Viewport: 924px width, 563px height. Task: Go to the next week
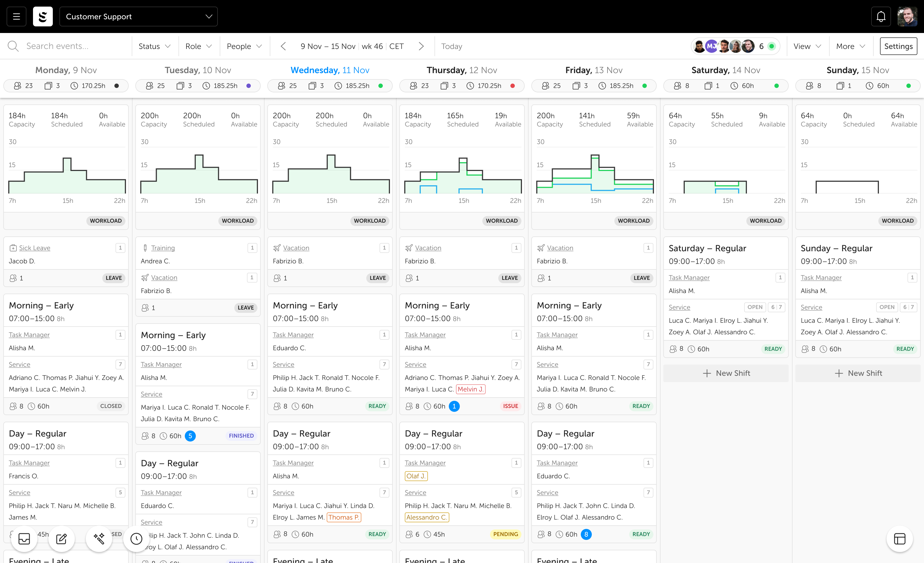[x=422, y=46]
